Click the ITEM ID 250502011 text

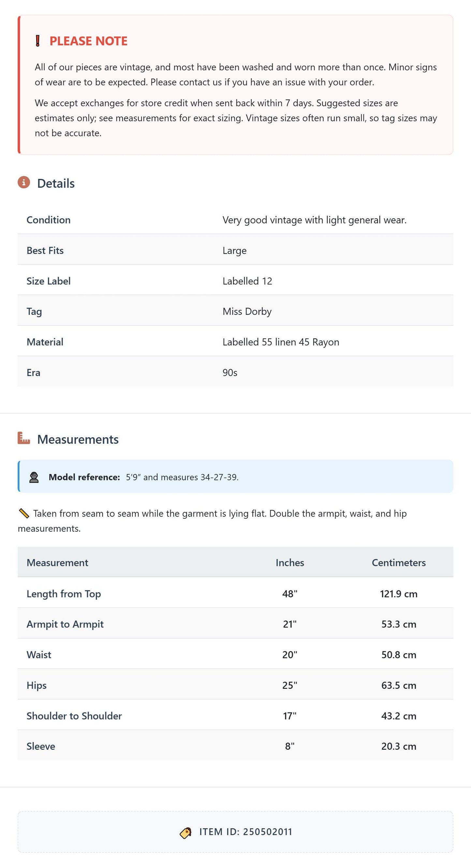point(245,832)
